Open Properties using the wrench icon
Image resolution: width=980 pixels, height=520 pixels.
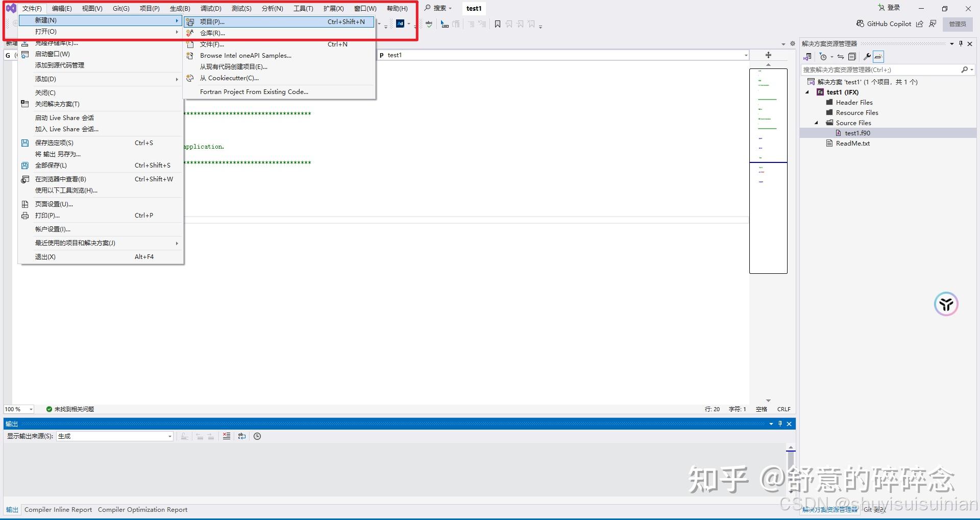click(867, 57)
